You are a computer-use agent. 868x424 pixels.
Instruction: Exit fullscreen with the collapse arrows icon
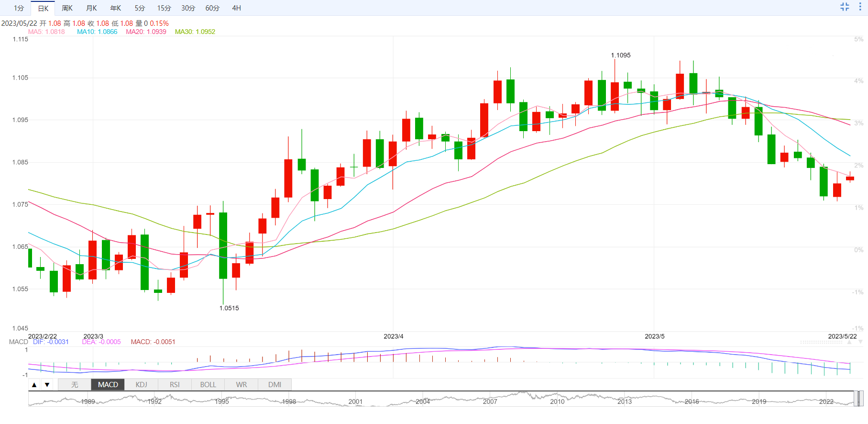(845, 7)
